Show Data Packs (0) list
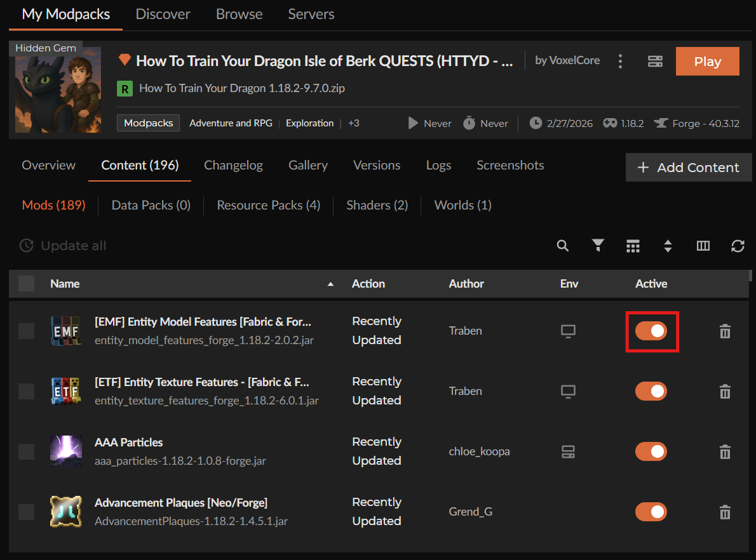 pyautogui.click(x=151, y=205)
